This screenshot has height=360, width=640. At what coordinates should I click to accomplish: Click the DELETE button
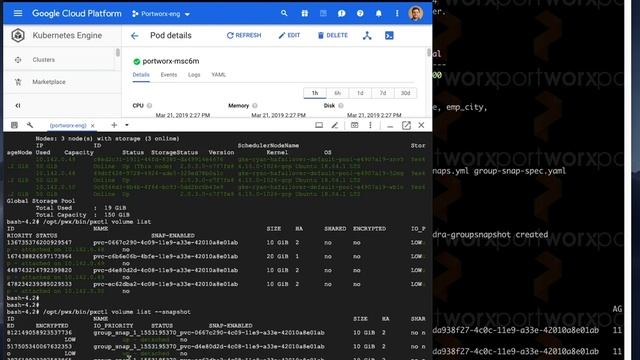(333, 36)
